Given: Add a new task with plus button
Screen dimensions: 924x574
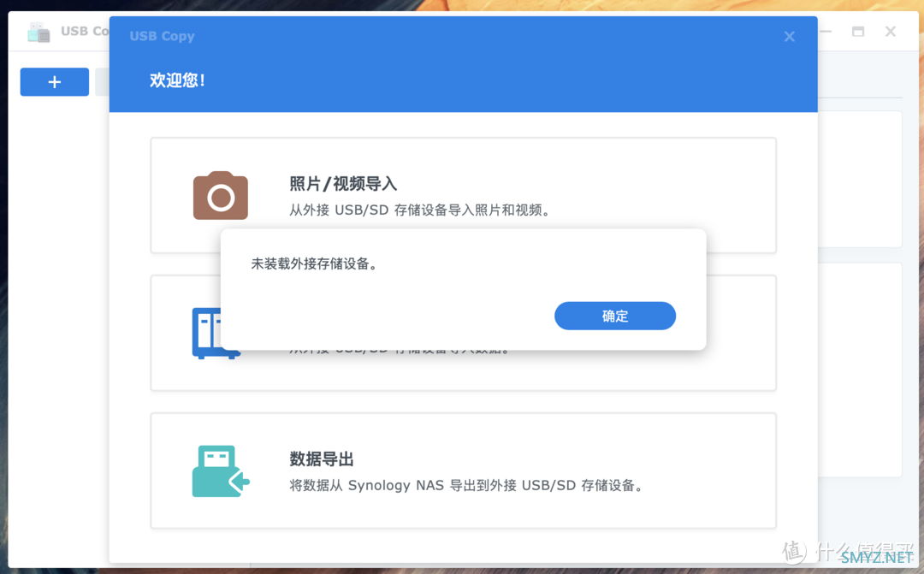Looking at the screenshot, I should [54, 82].
